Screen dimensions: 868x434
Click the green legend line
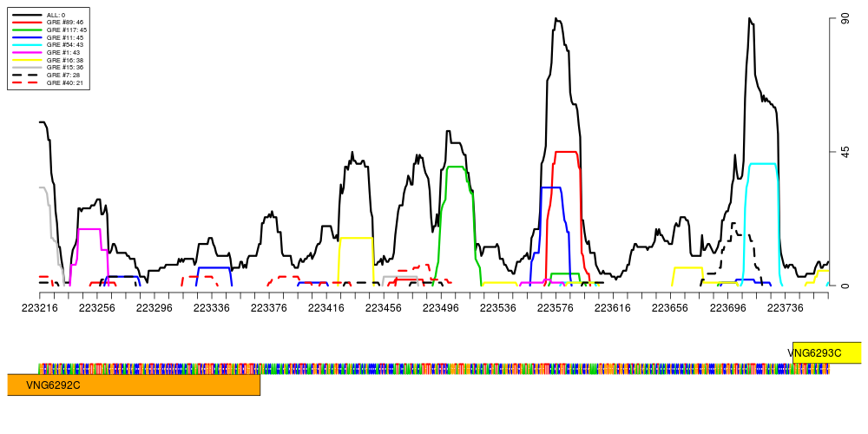(x=27, y=30)
